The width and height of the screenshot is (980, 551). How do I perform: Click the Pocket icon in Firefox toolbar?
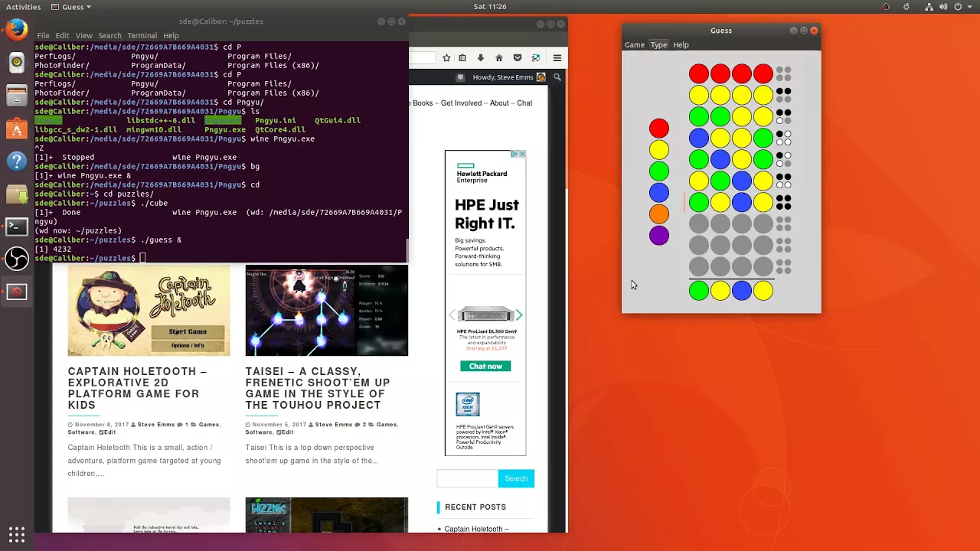pos(518,57)
